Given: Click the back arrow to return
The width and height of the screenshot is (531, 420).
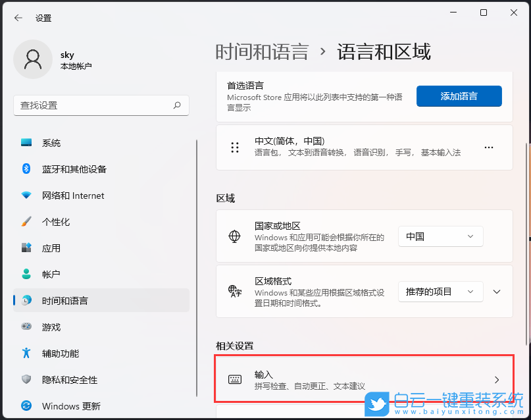Looking at the screenshot, I should point(18,18).
